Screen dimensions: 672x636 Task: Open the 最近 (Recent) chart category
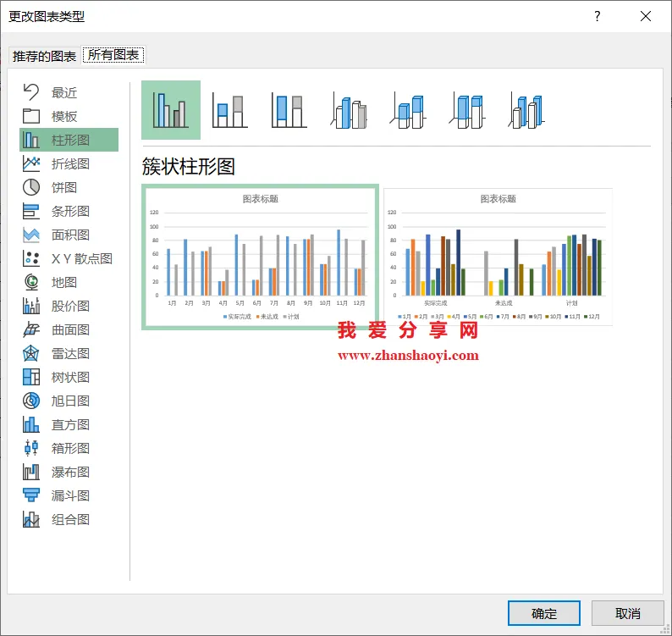tap(69, 92)
